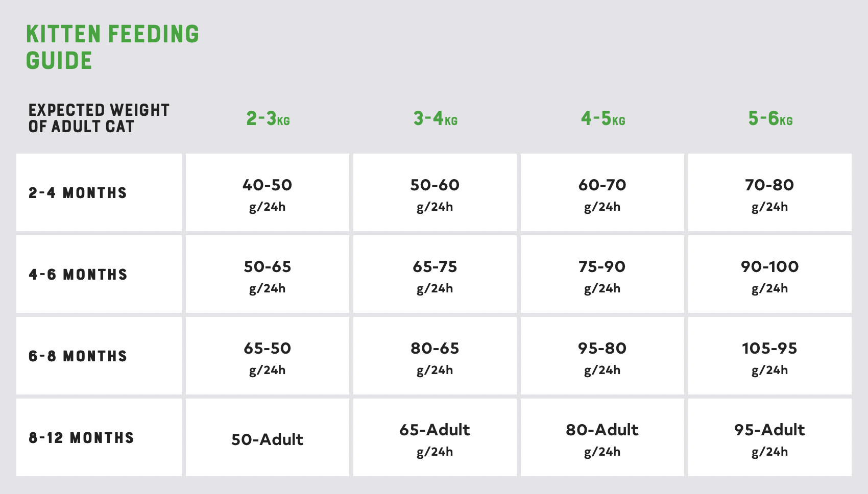Select the 3-4 KG column header

pyautogui.click(x=436, y=118)
